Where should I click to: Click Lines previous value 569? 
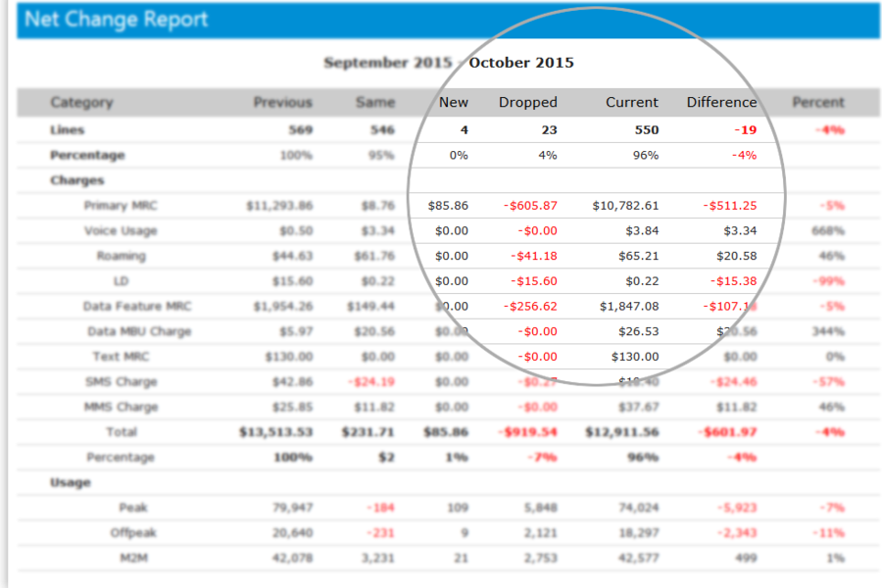tap(301, 130)
